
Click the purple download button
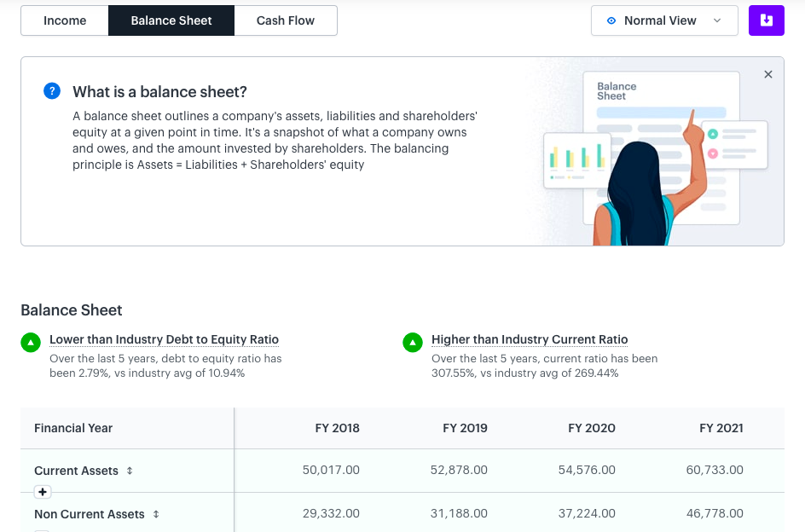coord(766,20)
